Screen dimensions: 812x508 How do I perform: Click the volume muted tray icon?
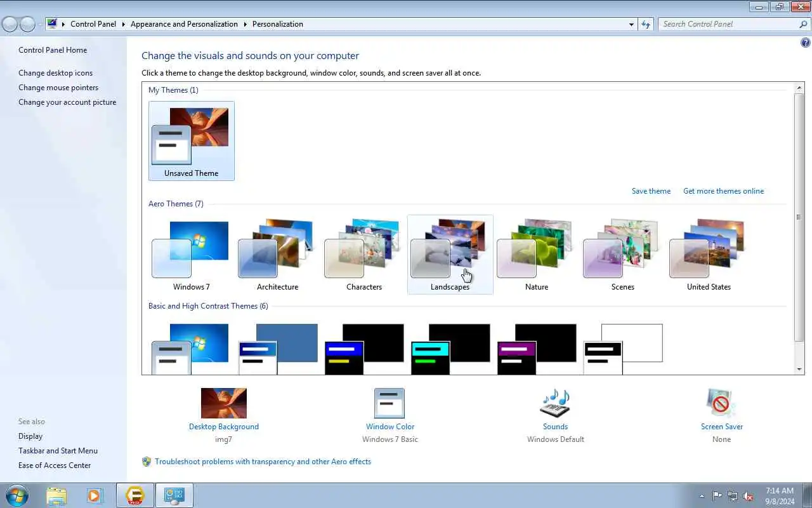[749, 496]
